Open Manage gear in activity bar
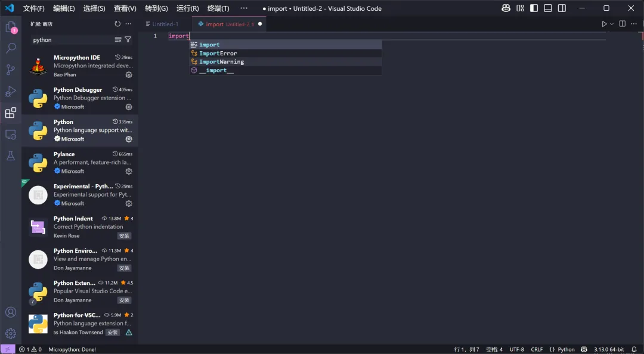Screen dimensions: 644x354 coord(11,333)
